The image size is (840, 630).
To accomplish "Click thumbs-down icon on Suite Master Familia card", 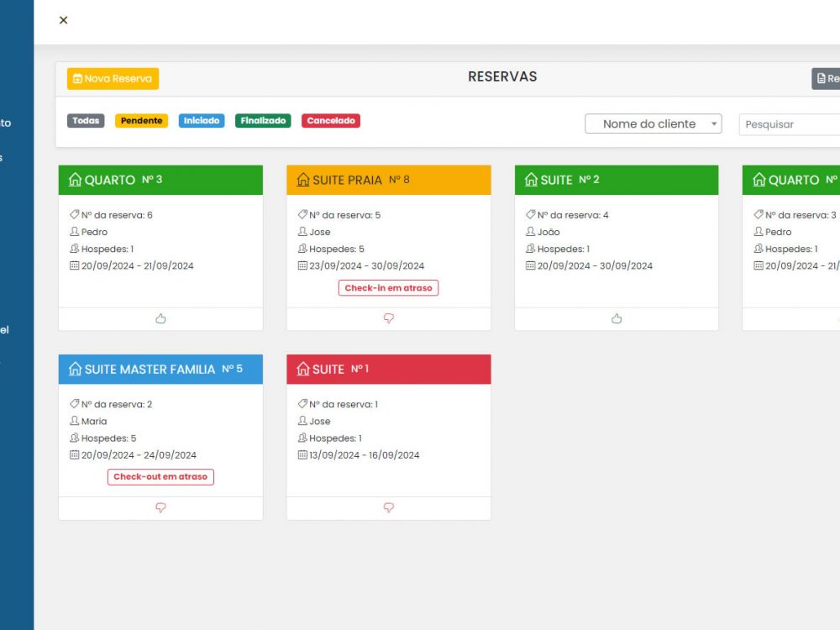I will click(x=160, y=507).
